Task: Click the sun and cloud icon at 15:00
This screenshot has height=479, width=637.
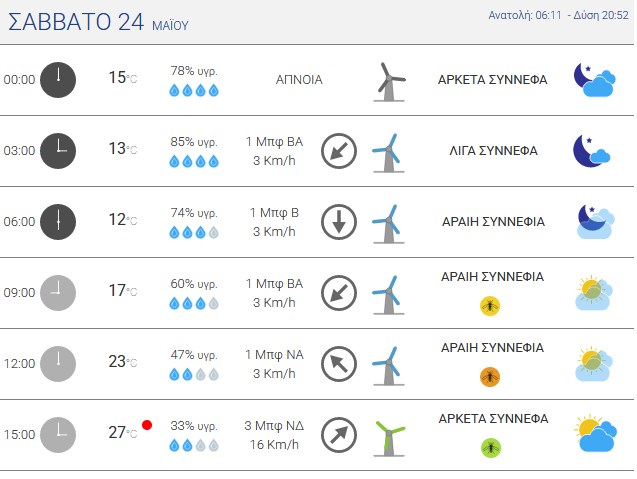Action: coord(596,433)
